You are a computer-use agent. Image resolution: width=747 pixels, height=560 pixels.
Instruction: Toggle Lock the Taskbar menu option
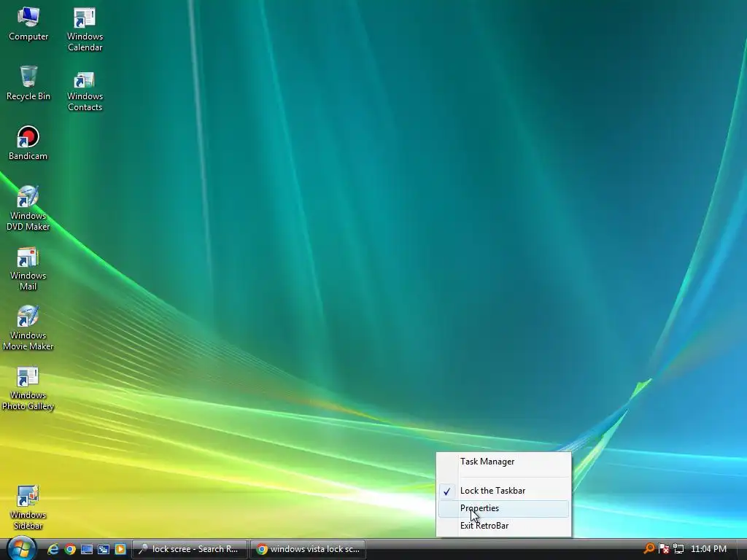tap(503, 491)
